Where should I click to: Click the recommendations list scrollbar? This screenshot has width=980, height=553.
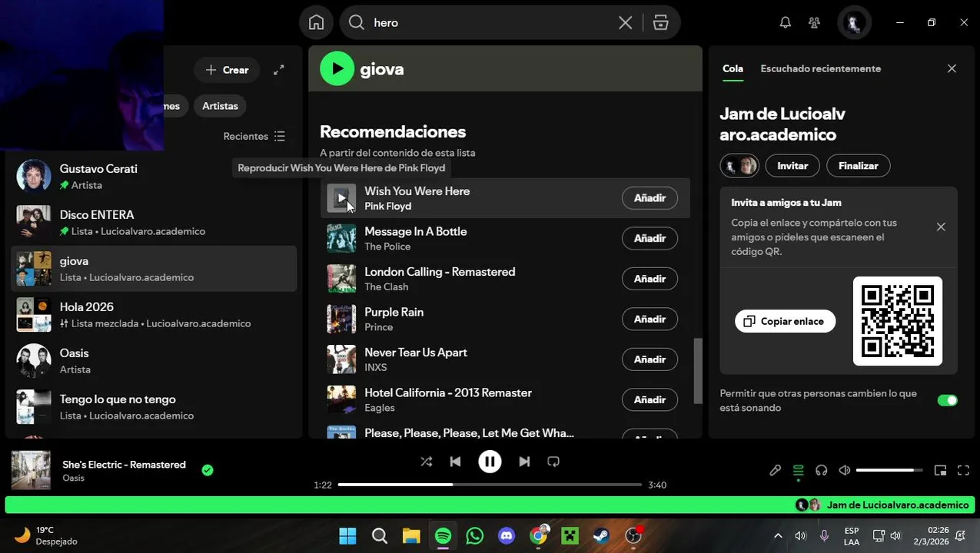pyautogui.click(x=698, y=371)
